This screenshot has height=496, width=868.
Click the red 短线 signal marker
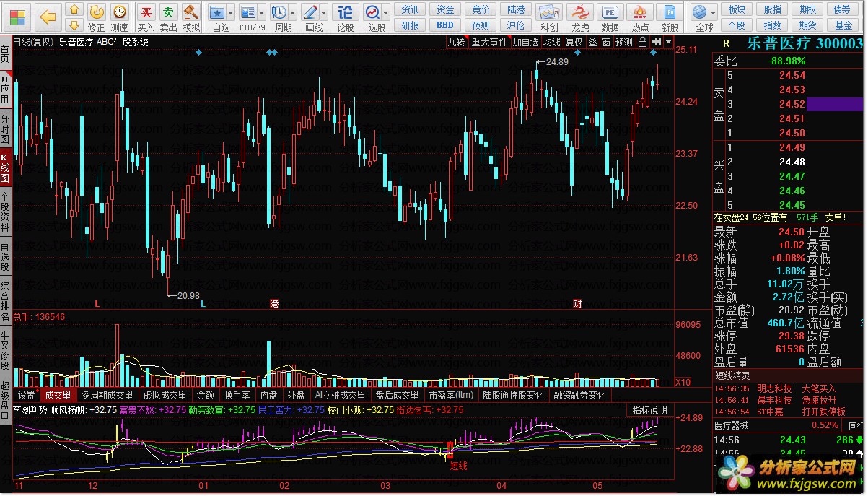coord(458,466)
